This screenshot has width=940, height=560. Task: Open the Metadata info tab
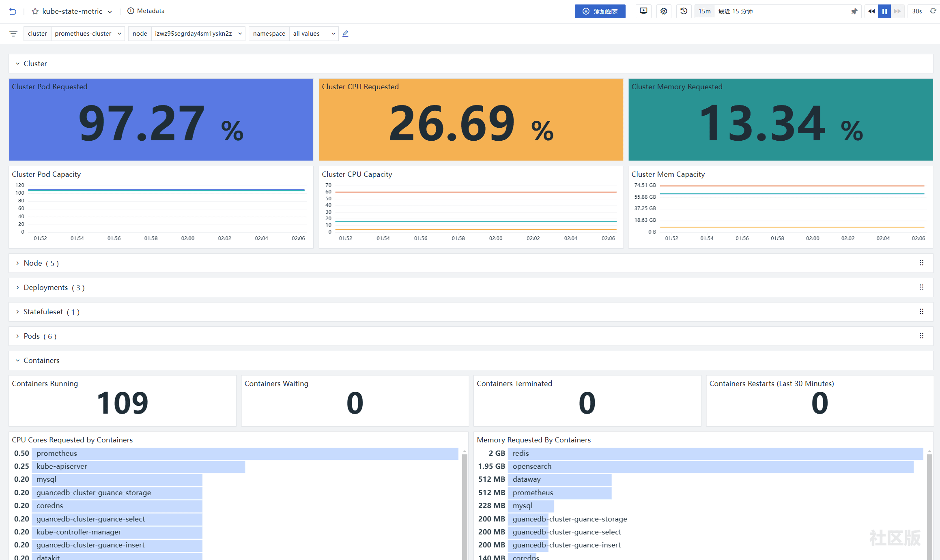(x=146, y=11)
